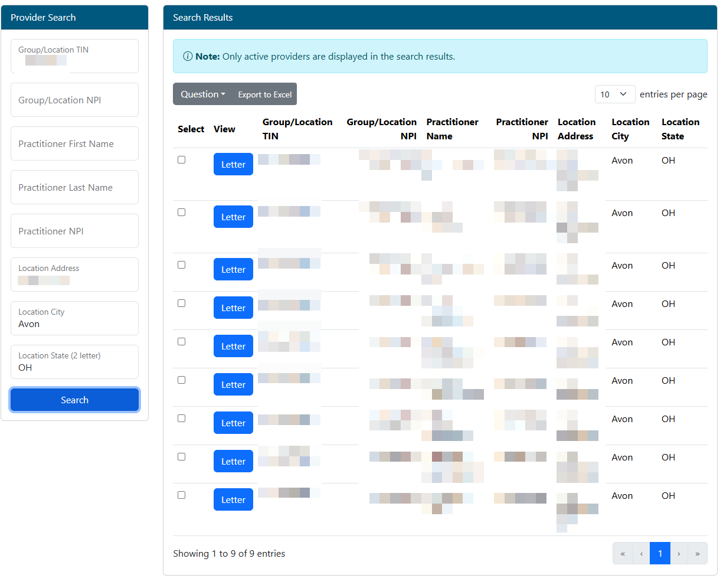The image size is (720, 588).
Task: Sort by the Location City column header
Action: [x=630, y=129]
